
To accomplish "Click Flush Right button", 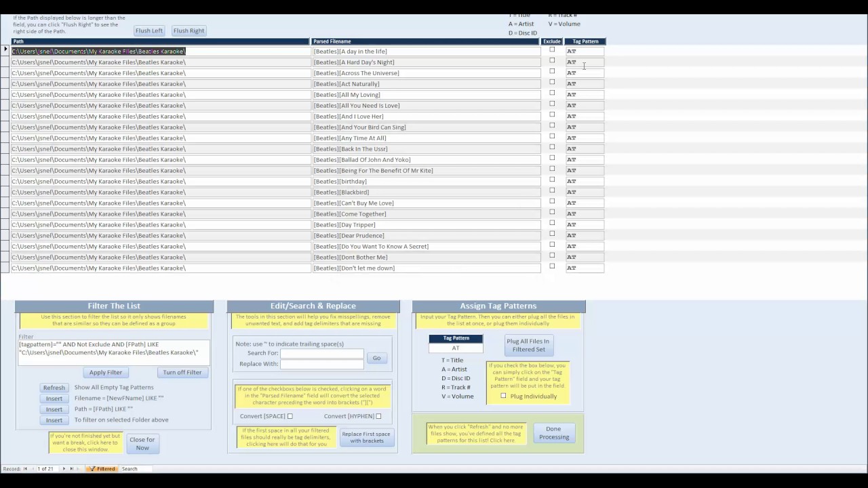I will (189, 30).
